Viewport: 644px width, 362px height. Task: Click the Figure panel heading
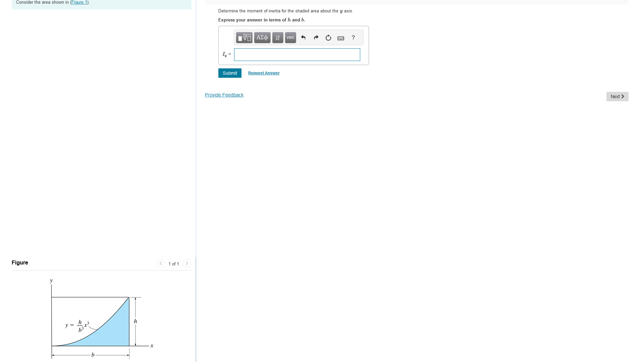tap(20, 262)
